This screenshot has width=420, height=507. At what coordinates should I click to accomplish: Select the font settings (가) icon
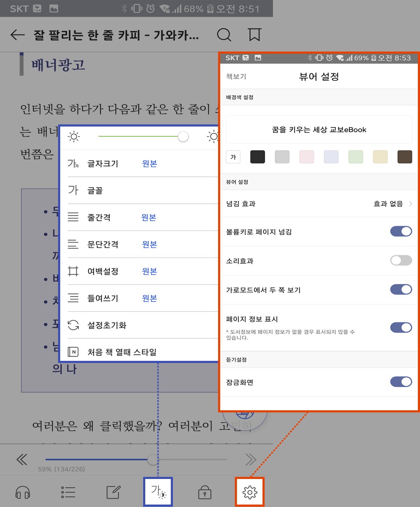(157, 492)
